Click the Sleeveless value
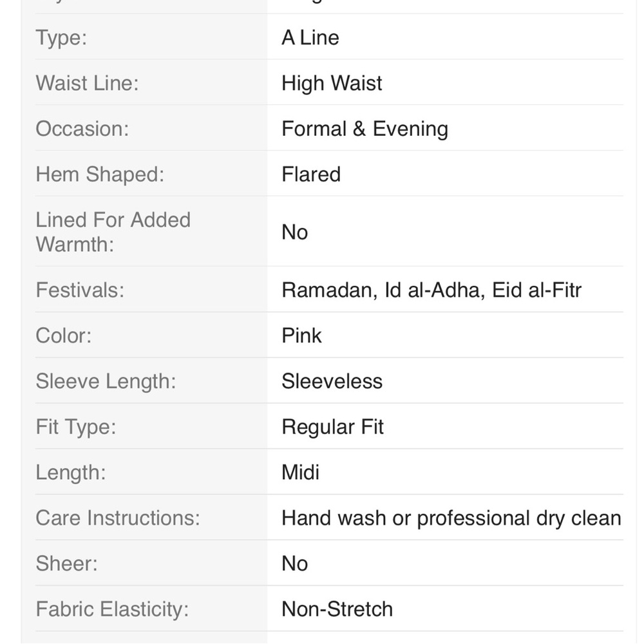This screenshot has width=644, height=644. click(x=332, y=381)
